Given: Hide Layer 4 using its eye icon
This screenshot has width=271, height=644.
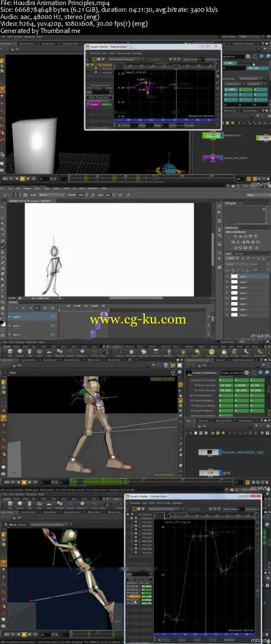Looking at the screenshot, I should pyautogui.click(x=227, y=293).
